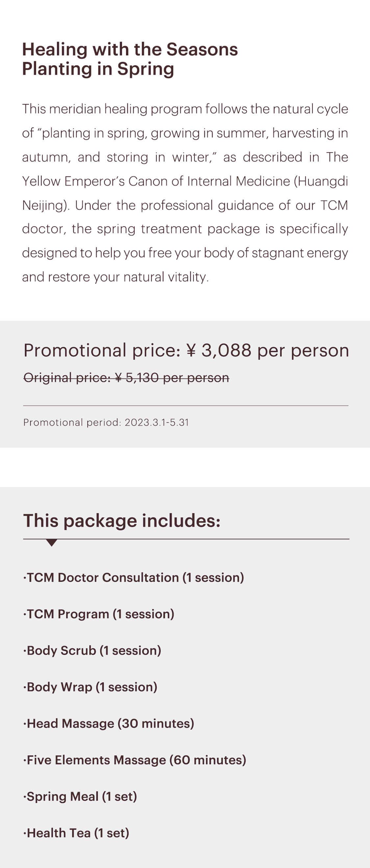The height and width of the screenshot is (868, 370).
Task: Click the "Planting in Spring" title line
Action: (98, 69)
